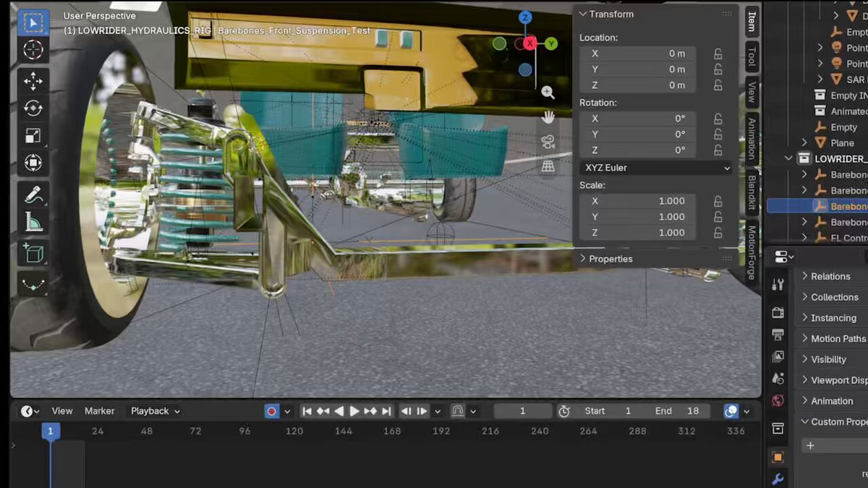Image resolution: width=868 pixels, height=488 pixels.
Task: Click the current frame number field
Action: click(x=522, y=411)
